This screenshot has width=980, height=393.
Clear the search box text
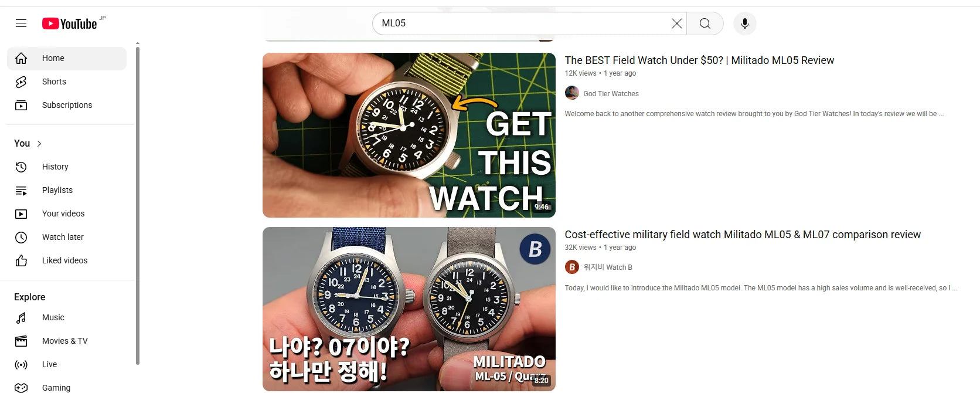click(676, 23)
